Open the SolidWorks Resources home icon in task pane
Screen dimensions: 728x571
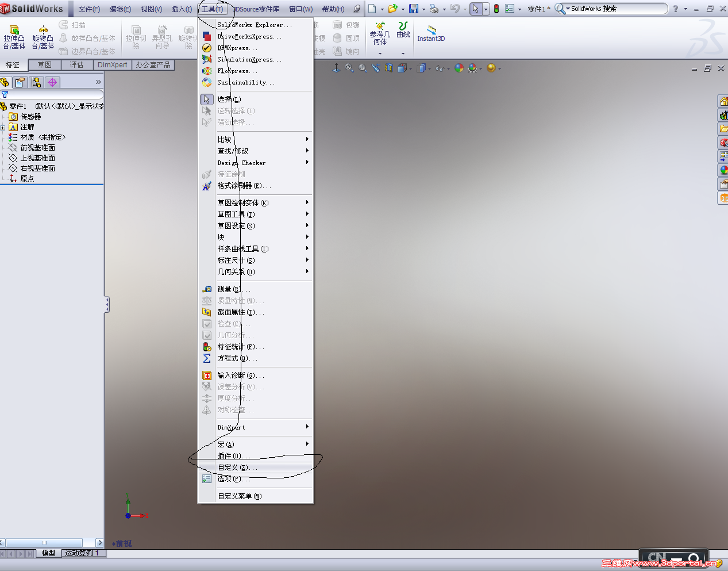click(723, 102)
